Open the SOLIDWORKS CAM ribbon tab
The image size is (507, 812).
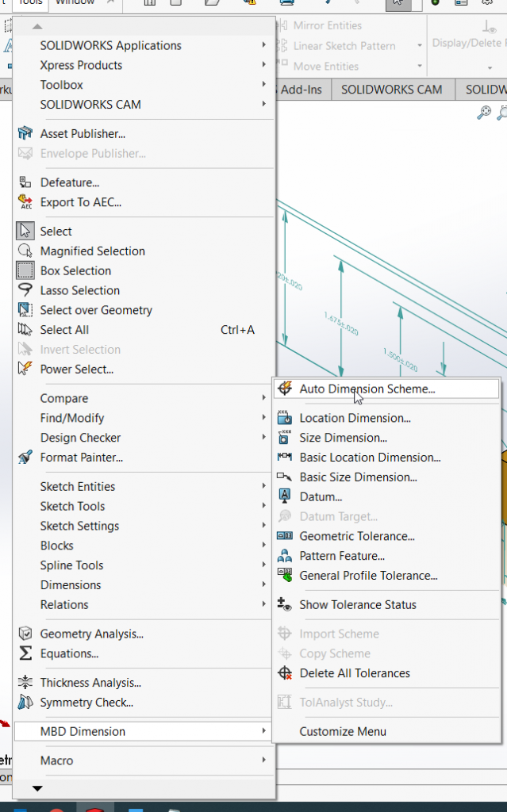click(x=391, y=90)
